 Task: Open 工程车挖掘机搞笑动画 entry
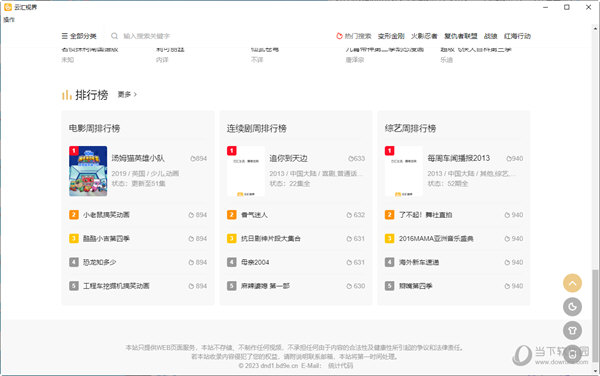pyautogui.click(x=116, y=286)
